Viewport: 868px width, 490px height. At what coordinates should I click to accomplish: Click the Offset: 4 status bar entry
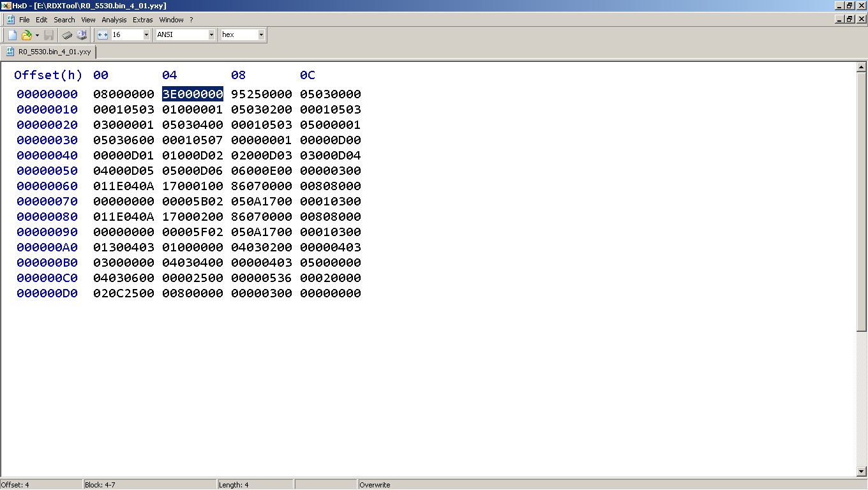coord(15,485)
